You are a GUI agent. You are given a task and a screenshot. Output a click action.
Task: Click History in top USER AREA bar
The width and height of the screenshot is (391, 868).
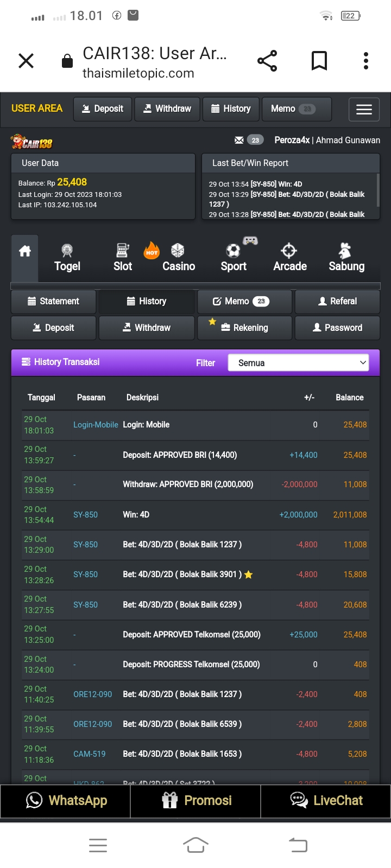(x=231, y=109)
